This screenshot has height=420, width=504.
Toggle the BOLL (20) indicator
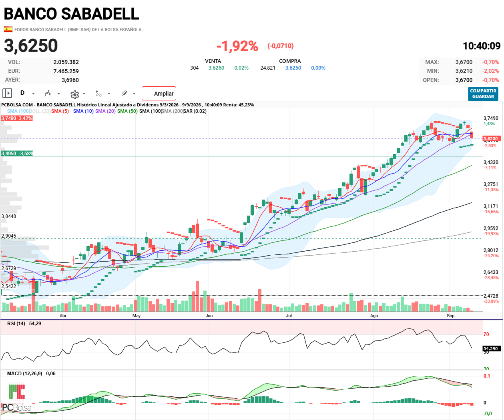pos(40,111)
